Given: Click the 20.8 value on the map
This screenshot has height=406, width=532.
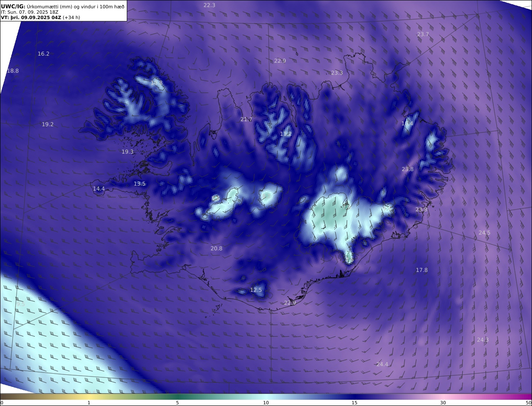Looking at the screenshot, I should [217, 249].
